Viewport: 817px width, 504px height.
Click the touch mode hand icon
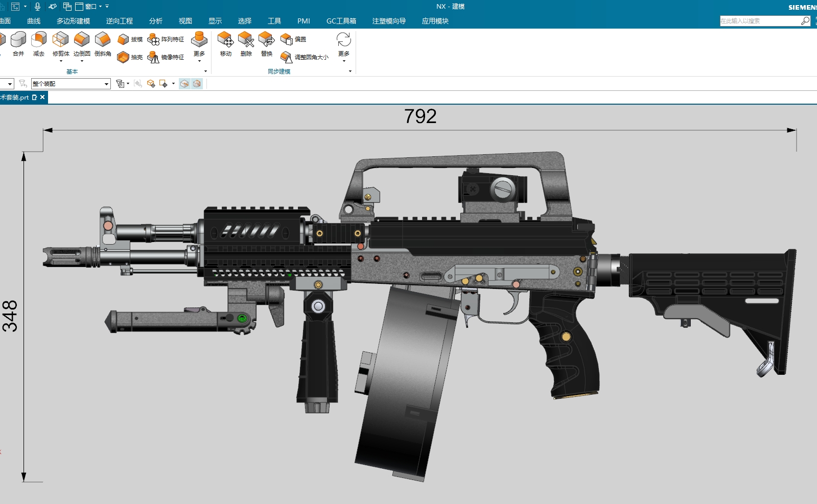[52, 6]
